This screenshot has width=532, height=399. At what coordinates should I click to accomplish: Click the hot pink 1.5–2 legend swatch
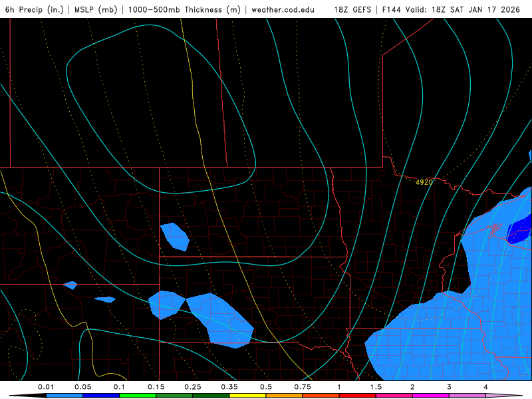(x=394, y=396)
